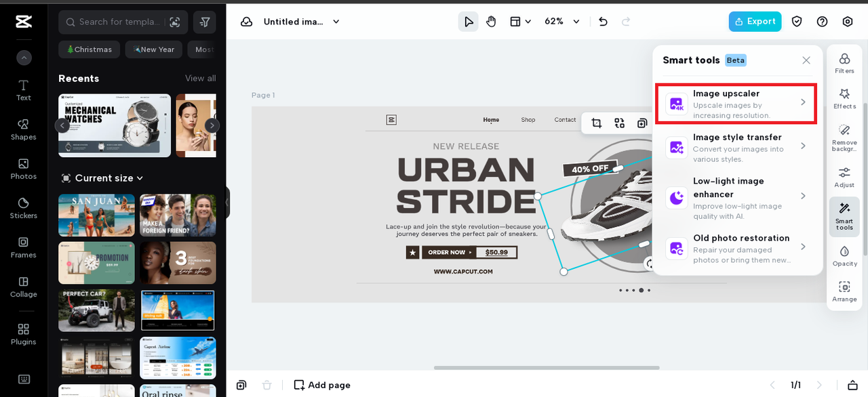Activate the Hand pan tool
Viewport: 868px width, 397px height.
tap(491, 22)
